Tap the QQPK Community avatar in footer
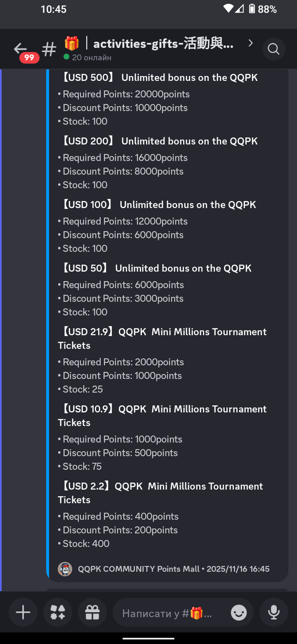297x644 pixels. [65, 569]
